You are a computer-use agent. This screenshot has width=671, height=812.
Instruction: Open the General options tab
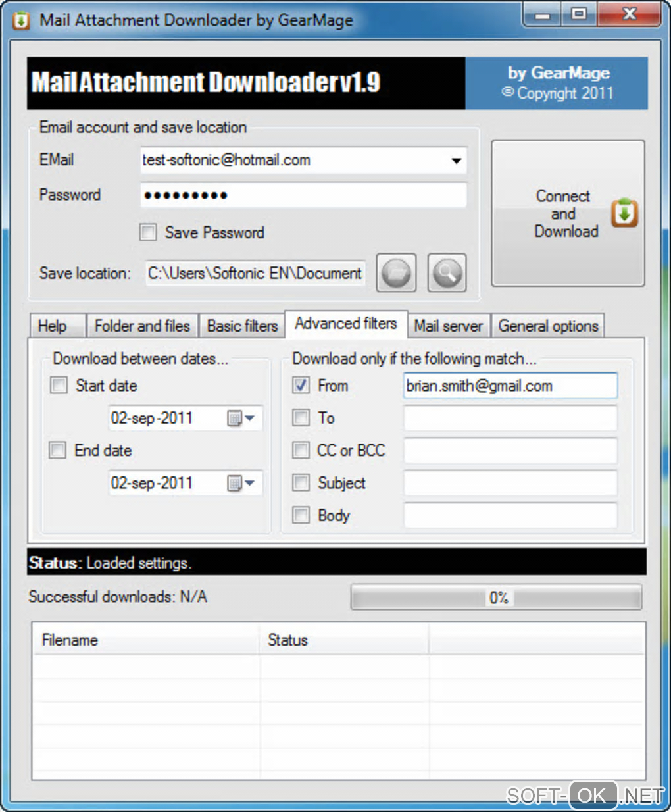coord(548,326)
